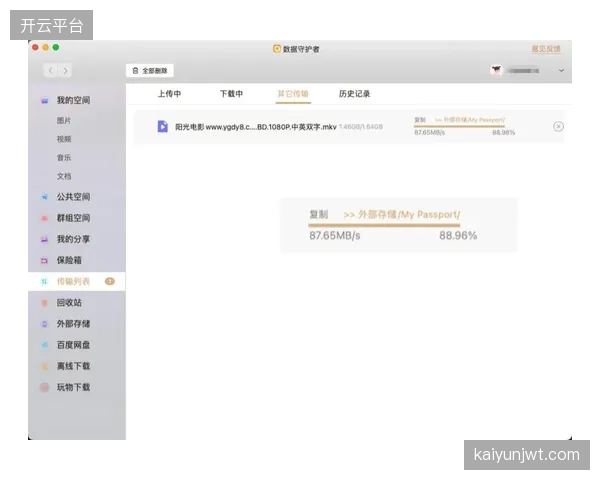Open 图片 under 我的空间

pyautogui.click(x=64, y=120)
